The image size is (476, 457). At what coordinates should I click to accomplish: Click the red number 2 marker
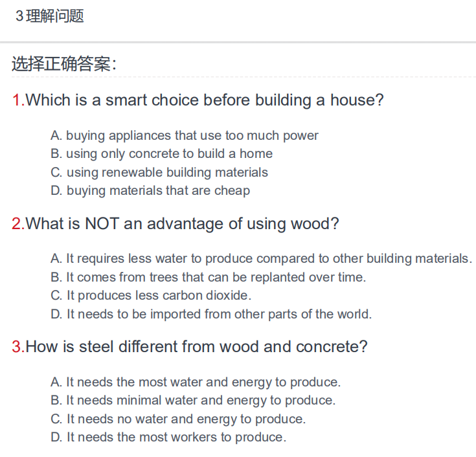coord(18,223)
